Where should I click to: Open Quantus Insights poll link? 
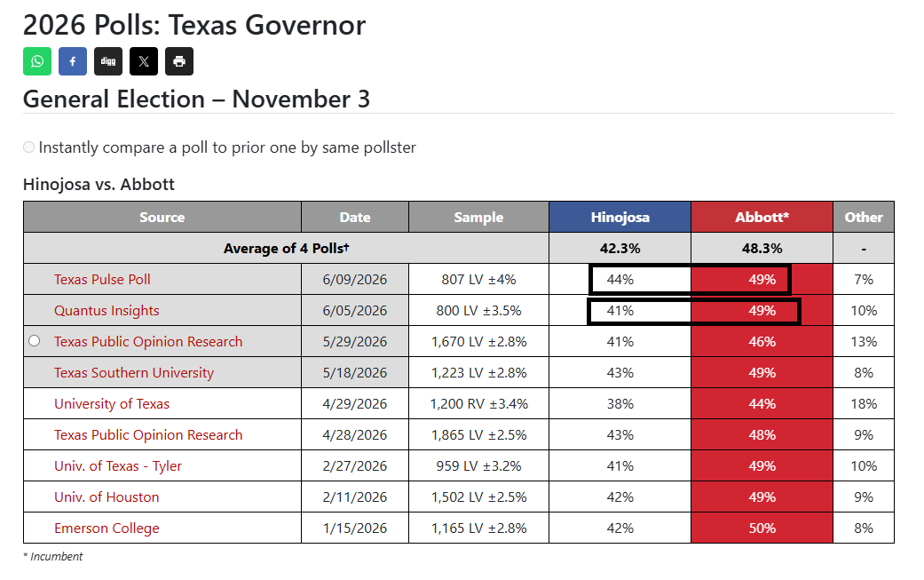coord(107,311)
